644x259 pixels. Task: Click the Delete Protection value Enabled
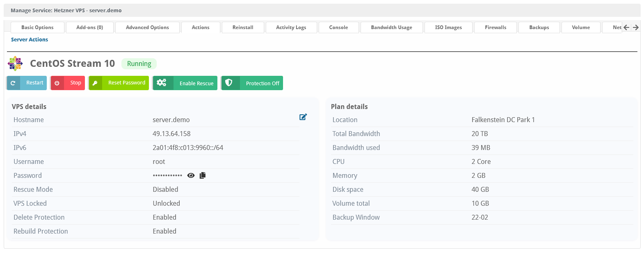164,217
